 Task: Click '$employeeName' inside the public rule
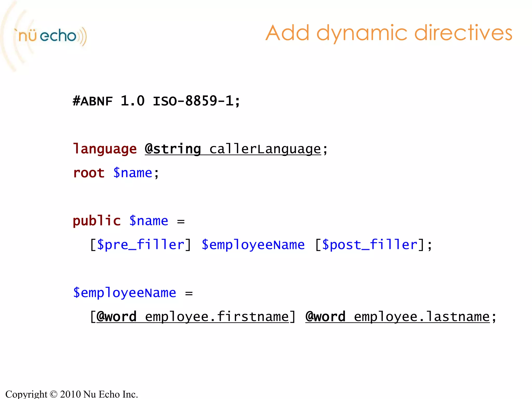253,245
